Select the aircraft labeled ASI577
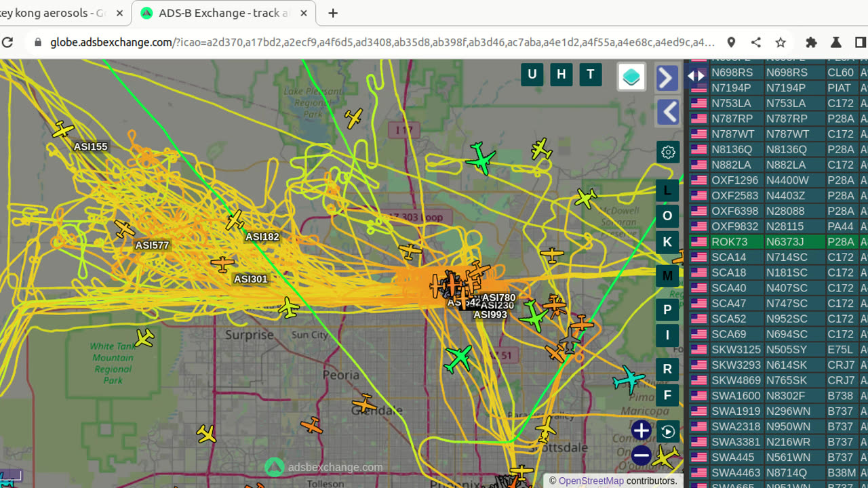Viewport: 868px width, 488px height. (124, 230)
